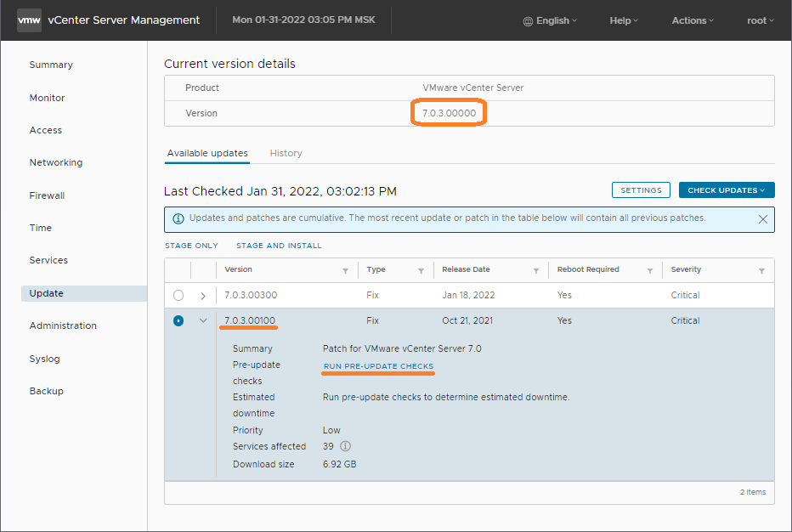Filter the Severity column
Screen dimensions: 792x532
(x=761, y=271)
